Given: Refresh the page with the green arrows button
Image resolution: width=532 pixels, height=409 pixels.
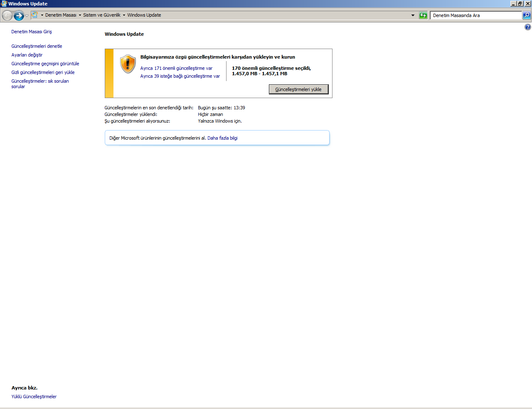Looking at the screenshot, I should tap(423, 15).
